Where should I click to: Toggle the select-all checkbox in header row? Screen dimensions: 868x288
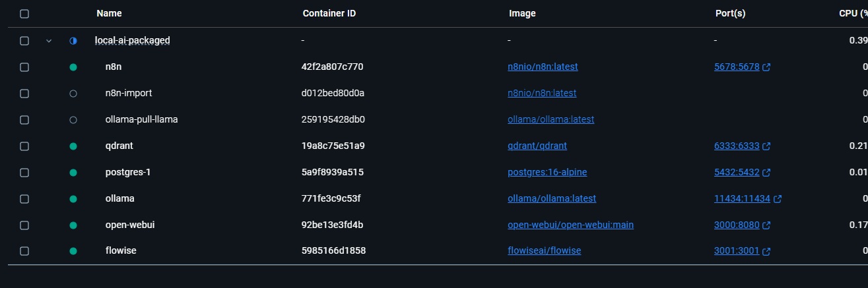[x=24, y=13]
